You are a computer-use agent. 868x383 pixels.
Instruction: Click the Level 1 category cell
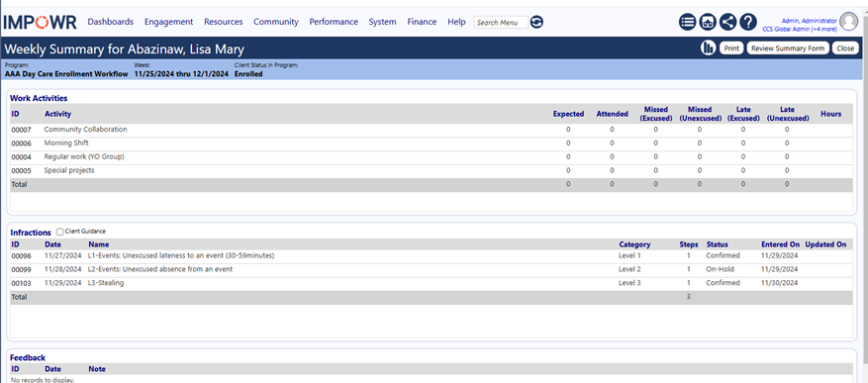[629, 255]
